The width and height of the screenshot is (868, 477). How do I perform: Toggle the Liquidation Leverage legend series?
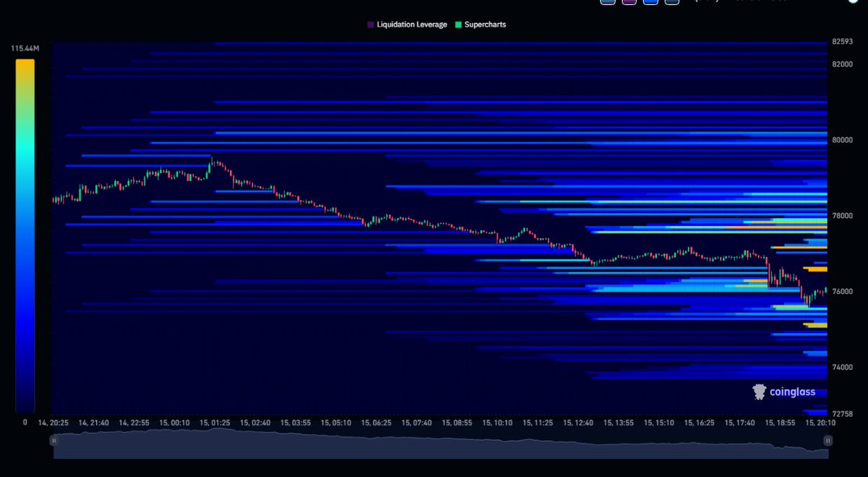(407, 25)
